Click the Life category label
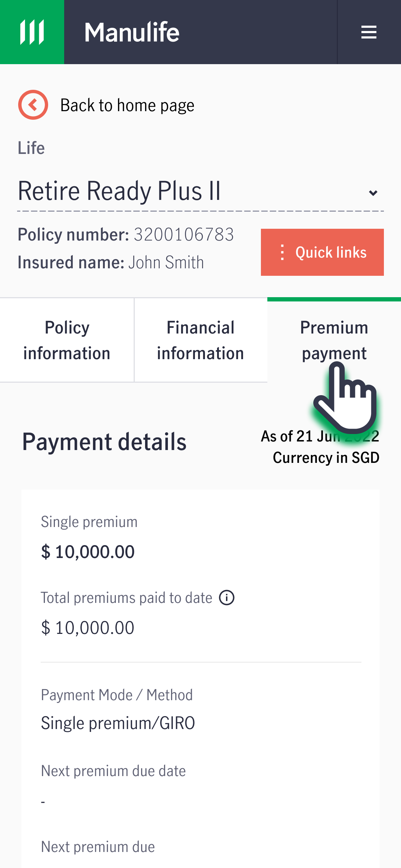This screenshot has height=868, width=401. click(x=31, y=148)
